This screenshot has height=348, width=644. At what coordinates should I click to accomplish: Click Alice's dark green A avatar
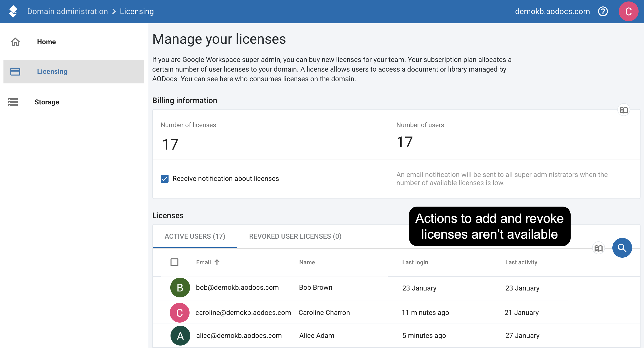click(x=180, y=336)
